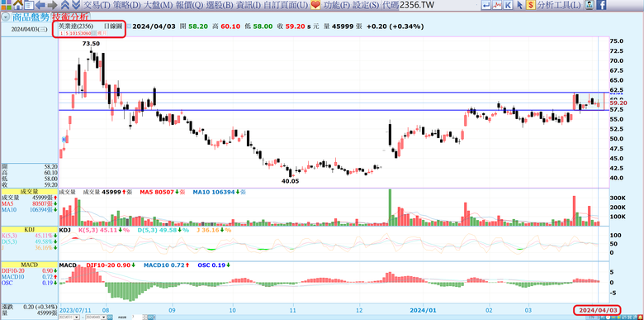Image resolution: width=644 pixels, height=320 pixels.
Task: Click the enter return arrow icon
Action: 486,5
